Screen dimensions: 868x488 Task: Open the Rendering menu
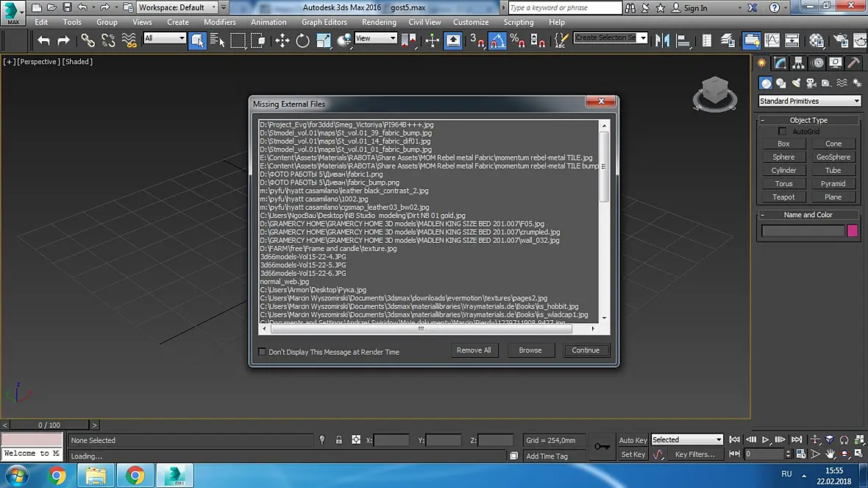379,22
